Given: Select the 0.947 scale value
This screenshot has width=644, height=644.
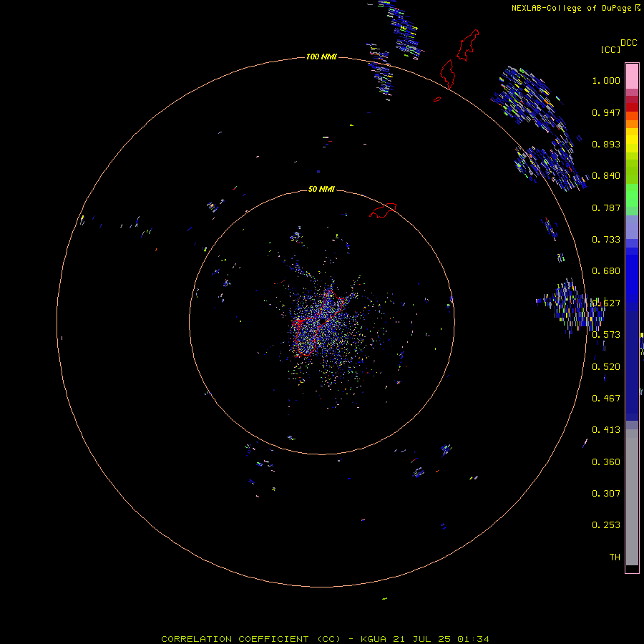Looking at the screenshot, I should click(x=606, y=112).
